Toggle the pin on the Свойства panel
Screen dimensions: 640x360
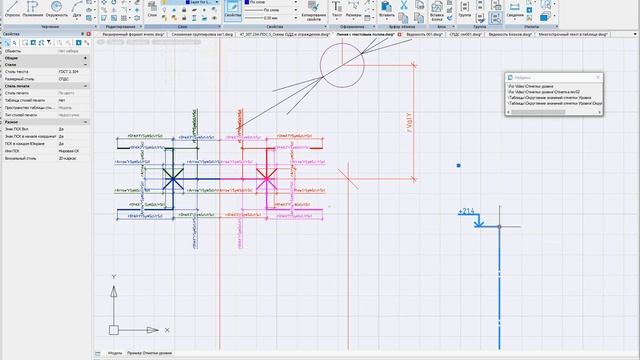click(82, 34)
